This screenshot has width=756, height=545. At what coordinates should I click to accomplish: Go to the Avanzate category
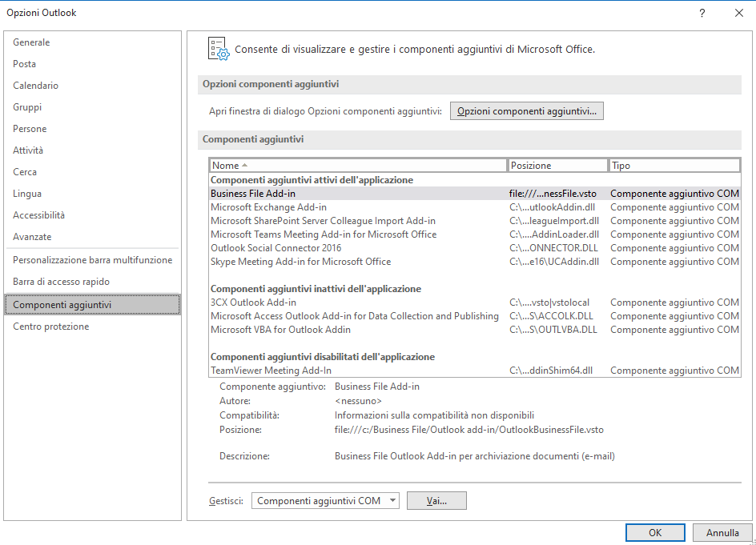coord(92,237)
